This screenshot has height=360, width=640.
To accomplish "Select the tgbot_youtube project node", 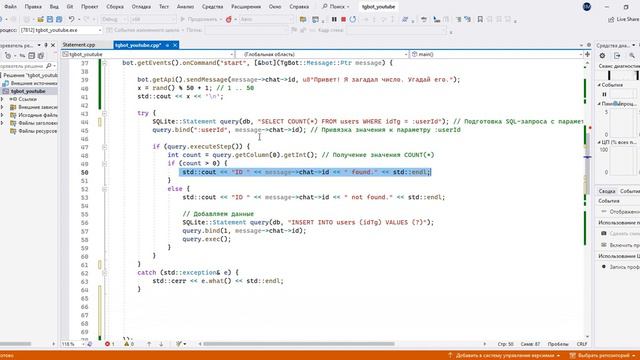I will pyautogui.click(x=28, y=91).
